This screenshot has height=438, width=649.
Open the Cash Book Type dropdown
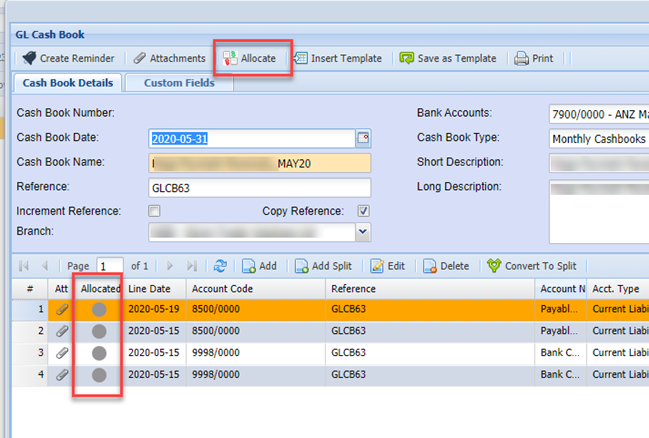(x=598, y=139)
